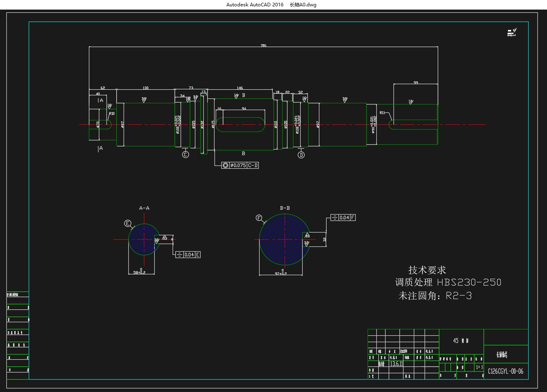Select the ø0.075 C-D concentricity frame
Viewport: 547px width, 392px height.
[240, 165]
